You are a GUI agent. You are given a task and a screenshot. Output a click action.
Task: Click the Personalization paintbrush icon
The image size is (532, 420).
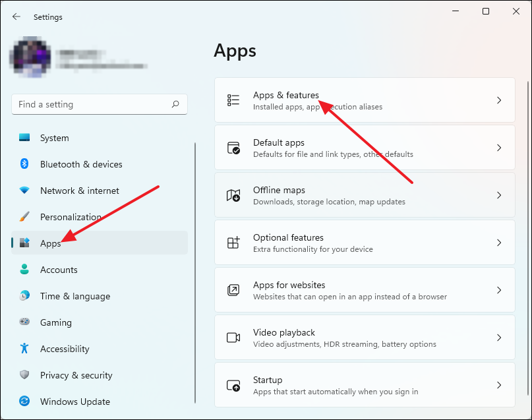[24, 216]
